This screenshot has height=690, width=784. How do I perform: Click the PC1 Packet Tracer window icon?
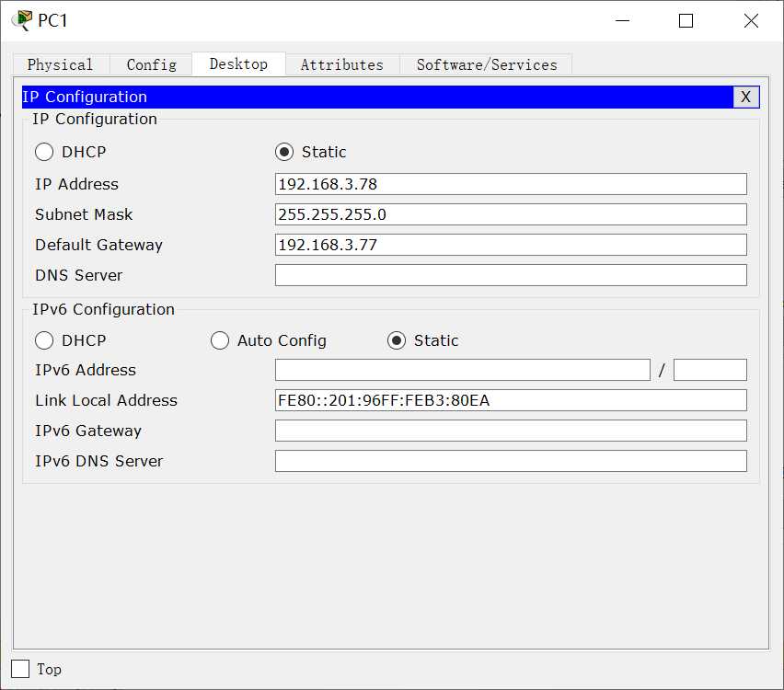click(22, 20)
